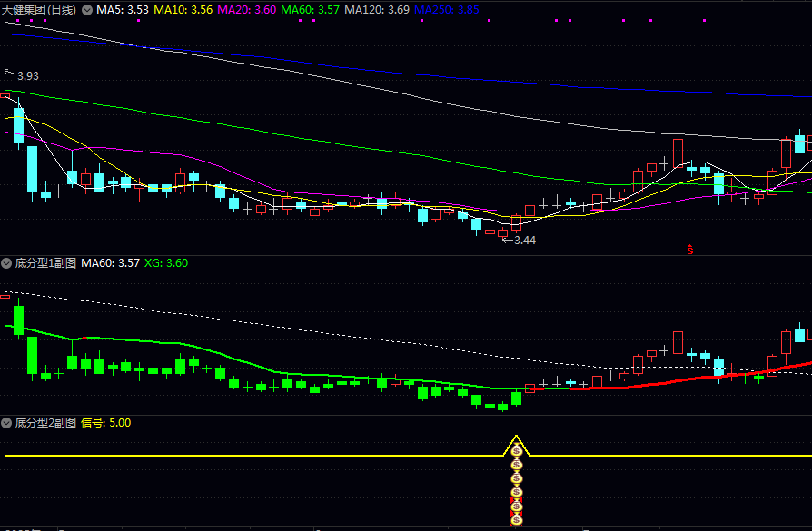This screenshot has width=812, height=531.
Task: Click the 3.44 low price marker
Action: pyautogui.click(x=525, y=241)
